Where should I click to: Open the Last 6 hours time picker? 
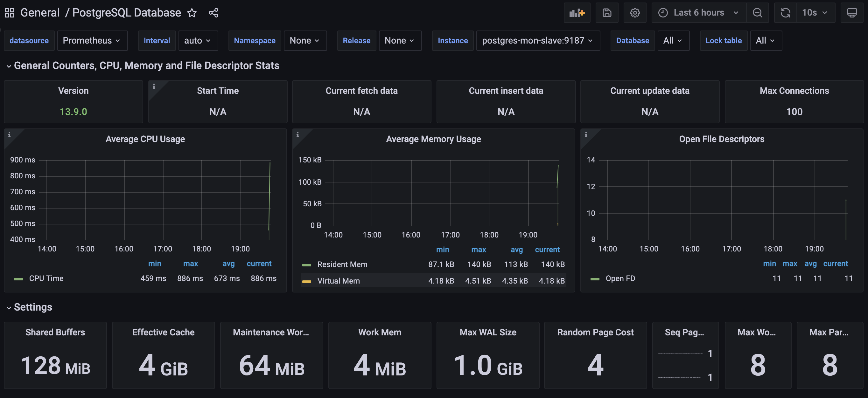point(698,12)
